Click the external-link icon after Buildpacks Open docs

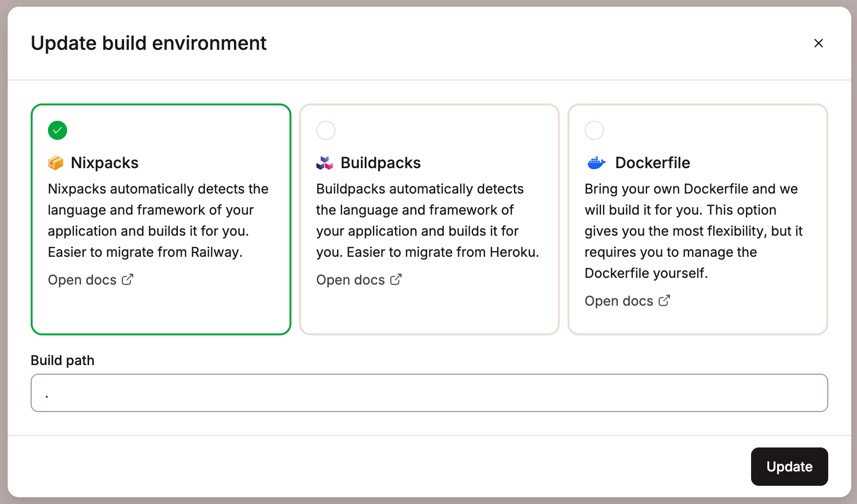coord(396,279)
